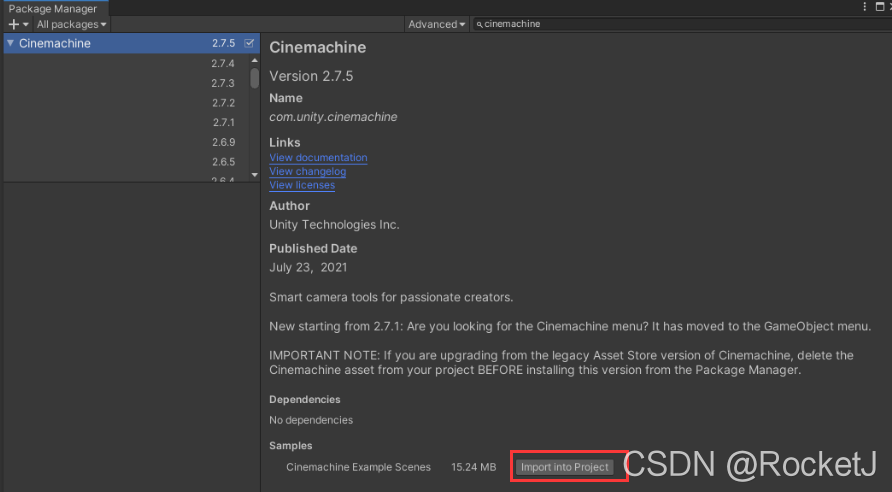The height and width of the screenshot is (492, 892).
Task: Open the Advanced dropdown menu
Action: point(436,24)
